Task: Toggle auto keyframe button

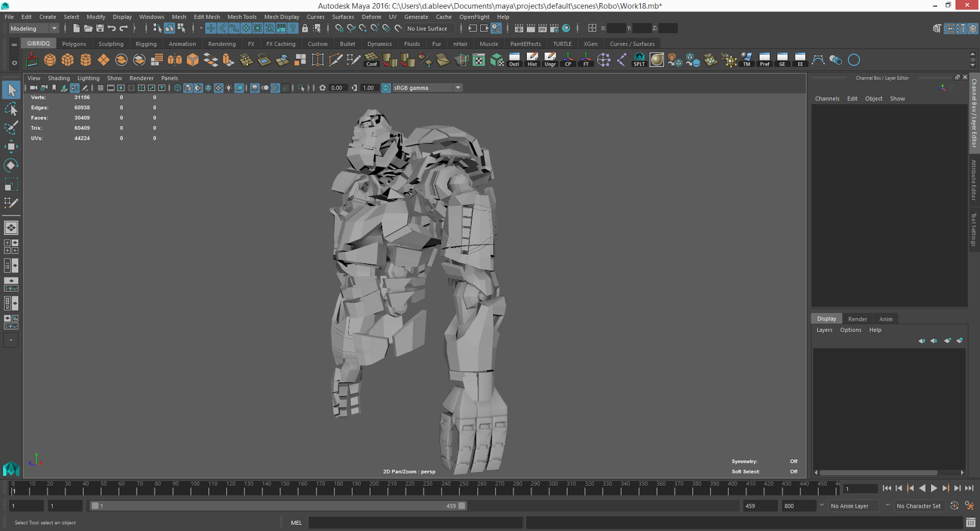Action: point(954,506)
